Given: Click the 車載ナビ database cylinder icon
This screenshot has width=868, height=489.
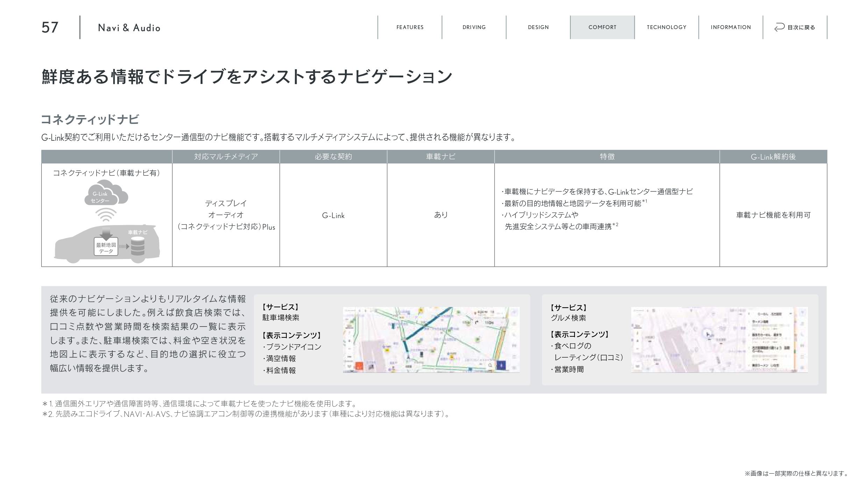Looking at the screenshot, I should point(137,246).
